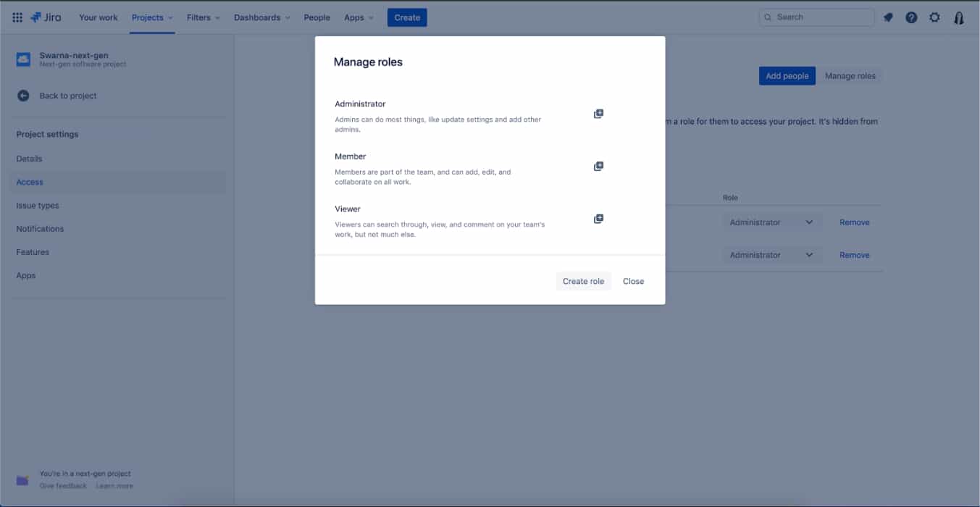Change the first Administrator role dropdown

click(771, 222)
